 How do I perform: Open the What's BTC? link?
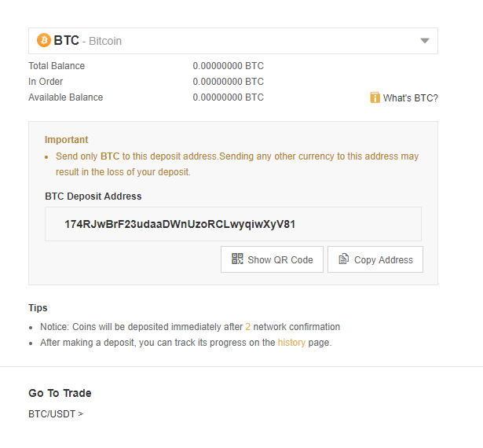[x=410, y=98]
